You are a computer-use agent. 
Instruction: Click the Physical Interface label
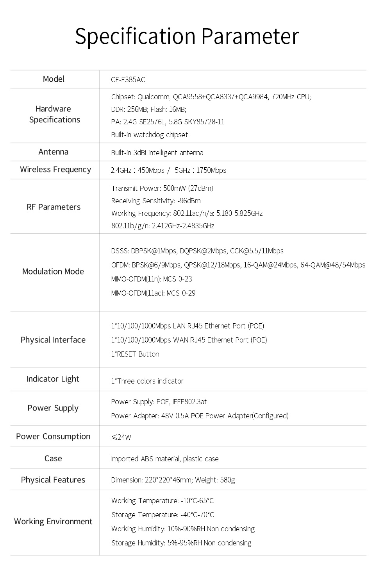[x=53, y=340]
